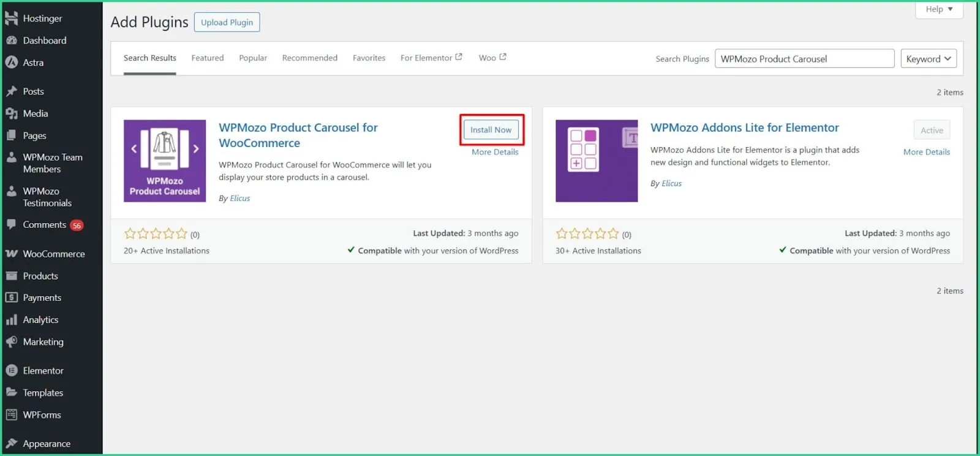Open WPMozo Product Carousel plugin thumbnail

[x=165, y=161]
